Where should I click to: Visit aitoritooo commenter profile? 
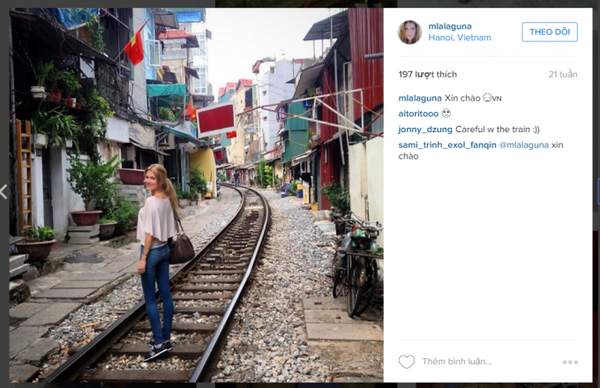(x=418, y=114)
